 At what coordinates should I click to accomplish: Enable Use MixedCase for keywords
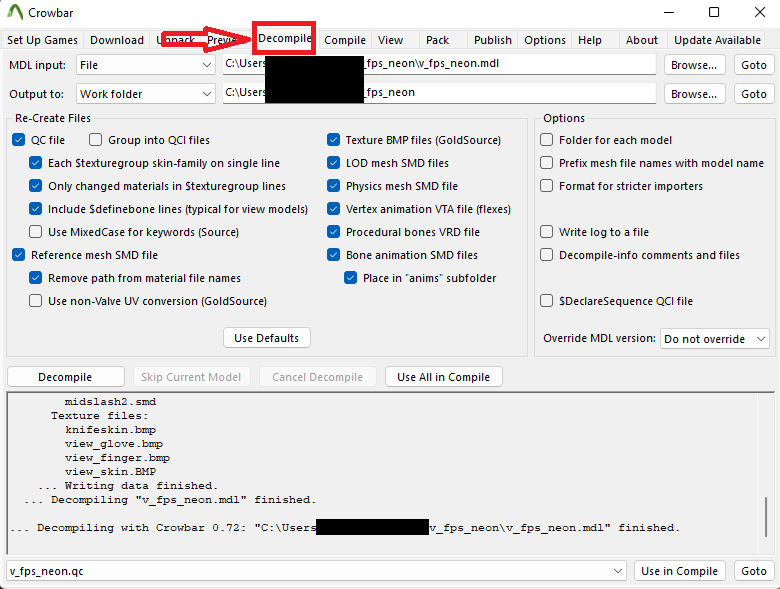pyautogui.click(x=35, y=232)
